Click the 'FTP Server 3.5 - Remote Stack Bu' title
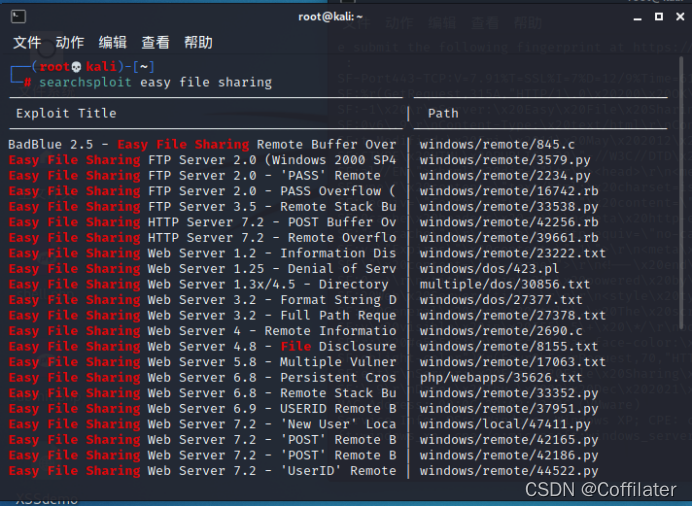 (x=272, y=206)
